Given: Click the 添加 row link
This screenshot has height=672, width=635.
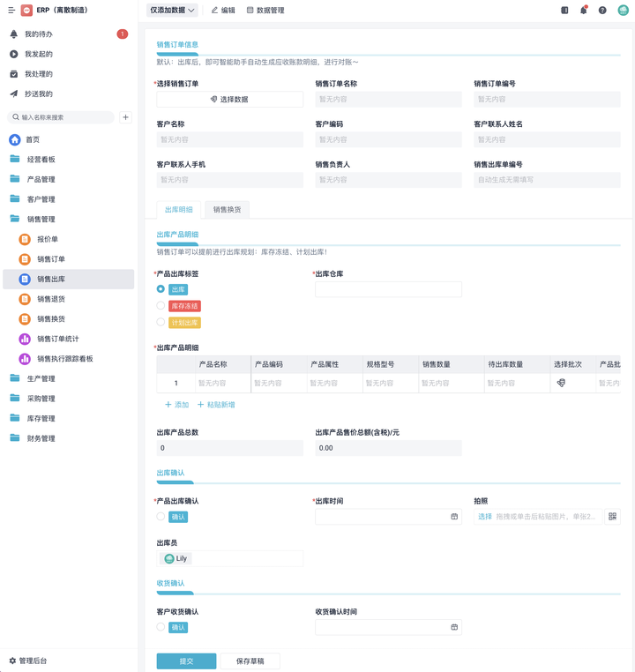Looking at the screenshot, I should tap(177, 405).
